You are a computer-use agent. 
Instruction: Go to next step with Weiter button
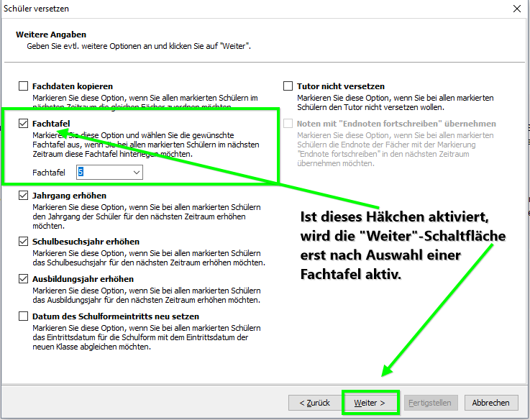coord(370,403)
